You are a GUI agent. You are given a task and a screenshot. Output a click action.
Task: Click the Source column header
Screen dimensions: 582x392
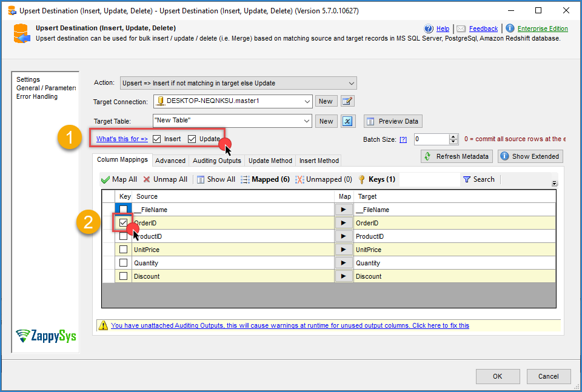pyautogui.click(x=233, y=196)
